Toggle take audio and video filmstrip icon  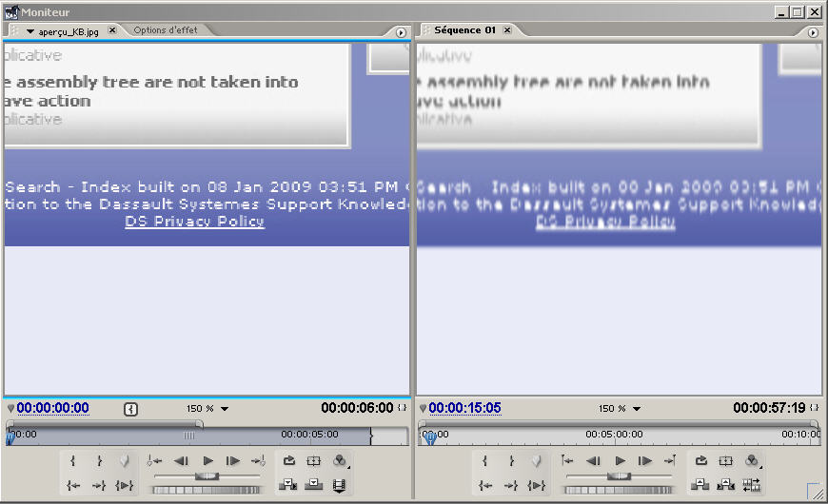coord(339,485)
